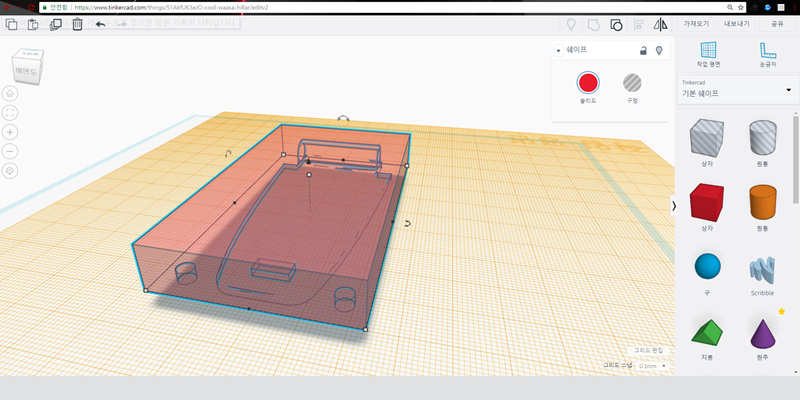Toggle lock on the shape with padlock
Image resolution: width=800 pixels, height=400 pixels.
644,50
